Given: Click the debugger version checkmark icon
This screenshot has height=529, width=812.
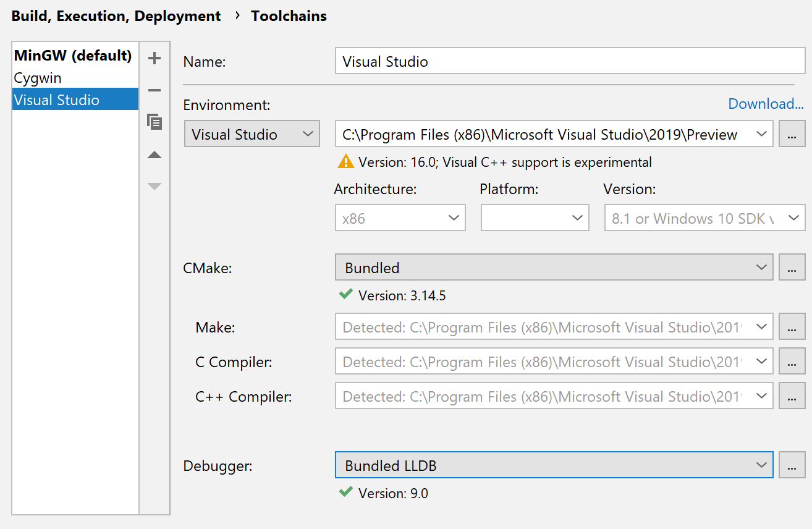Looking at the screenshot, I should [x=345, y=493].
